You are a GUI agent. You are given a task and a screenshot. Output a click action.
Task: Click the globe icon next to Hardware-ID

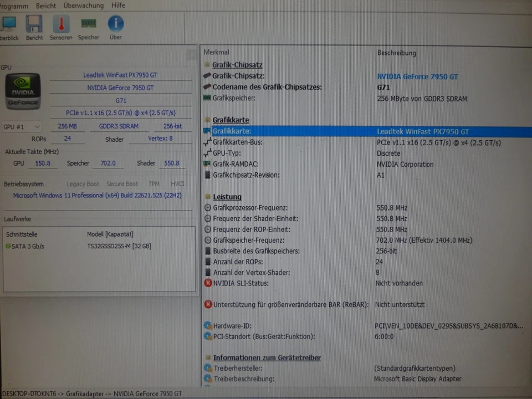click(207, 326)
